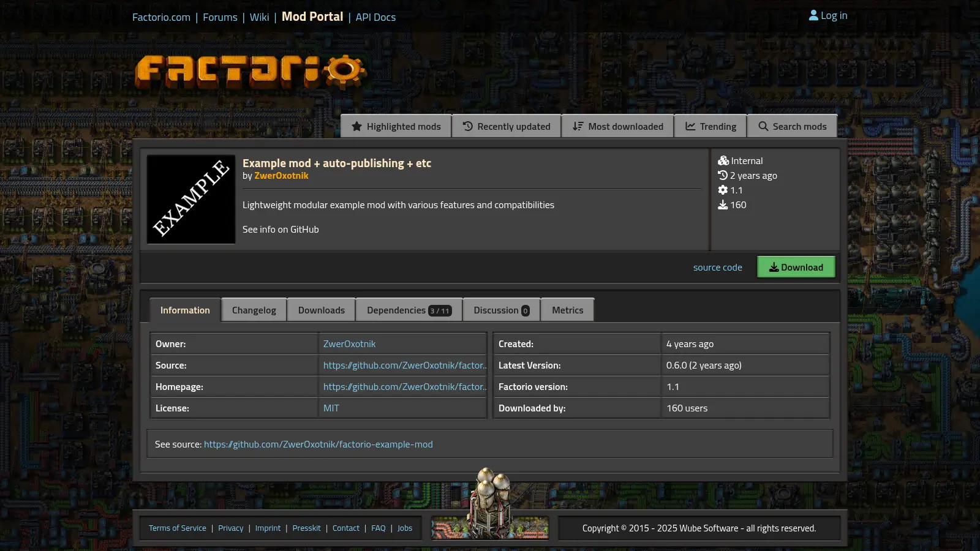Click the download count icon beside 160
Screen dimensions: 980x551
pos(723,204)
